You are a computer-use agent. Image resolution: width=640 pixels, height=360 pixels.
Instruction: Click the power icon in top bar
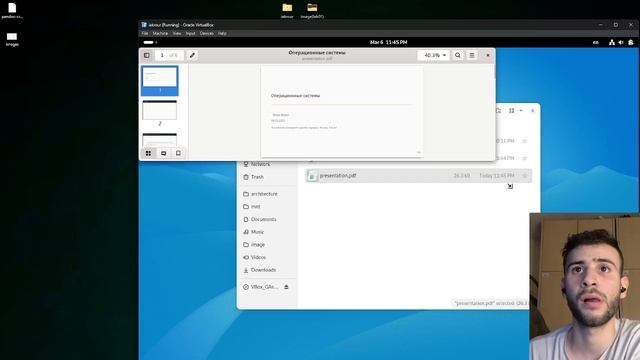631,42
